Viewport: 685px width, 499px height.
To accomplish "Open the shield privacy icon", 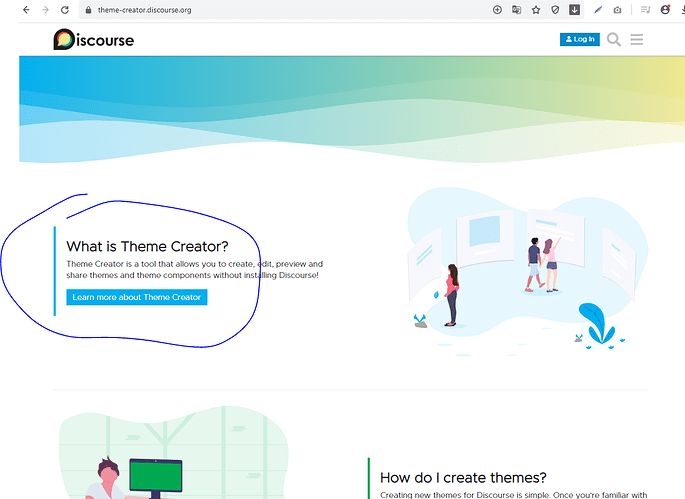I will pos(555,10).
